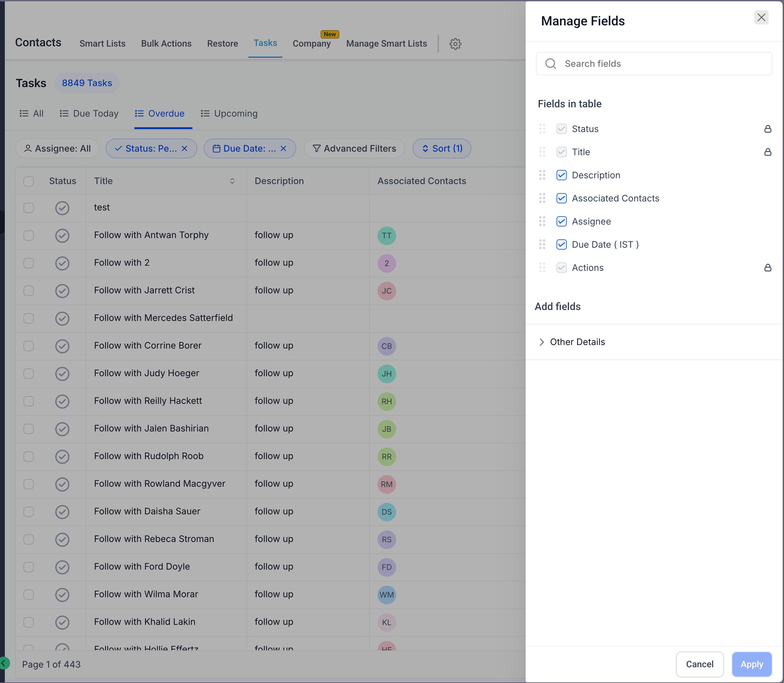Click the drag handle beside Description field
784x683 pixels.
pyautogui.click(x=542, y=175)
